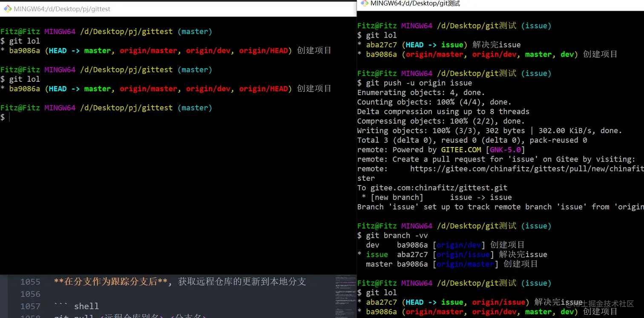Viewport: 644px width, 318px height.
Task: Click the magenta GNK-5.0 text
Action: coord(506,150)
